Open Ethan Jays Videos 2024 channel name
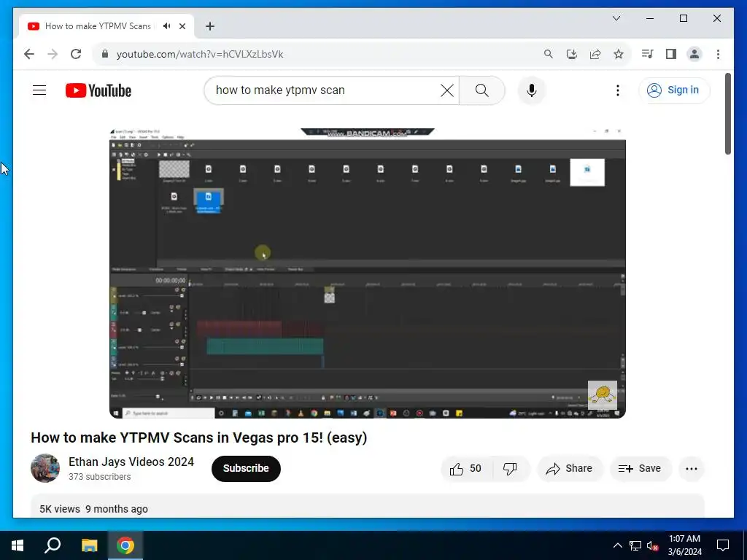 (x=131, y=462)
